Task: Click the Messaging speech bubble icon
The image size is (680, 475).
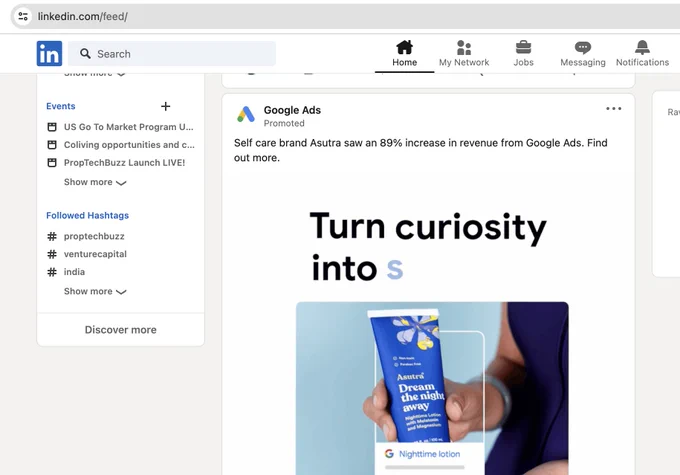Action: (x=582, y=47)
